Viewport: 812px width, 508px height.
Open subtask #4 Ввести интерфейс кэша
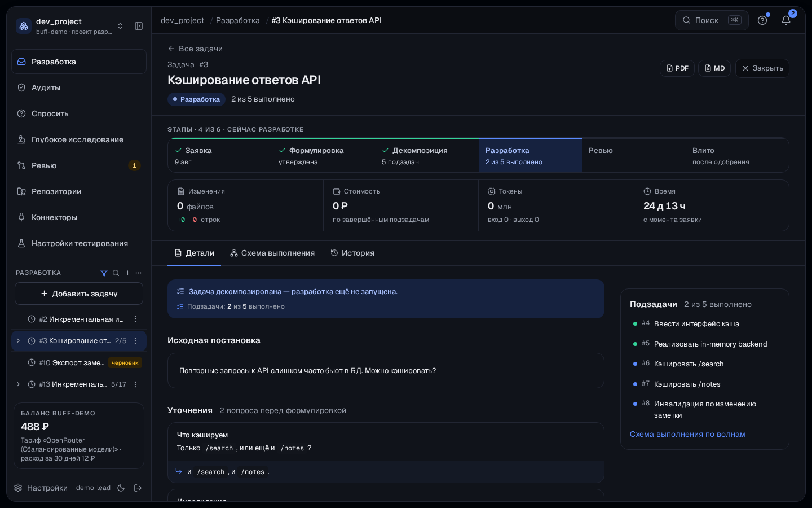(705, 324)
